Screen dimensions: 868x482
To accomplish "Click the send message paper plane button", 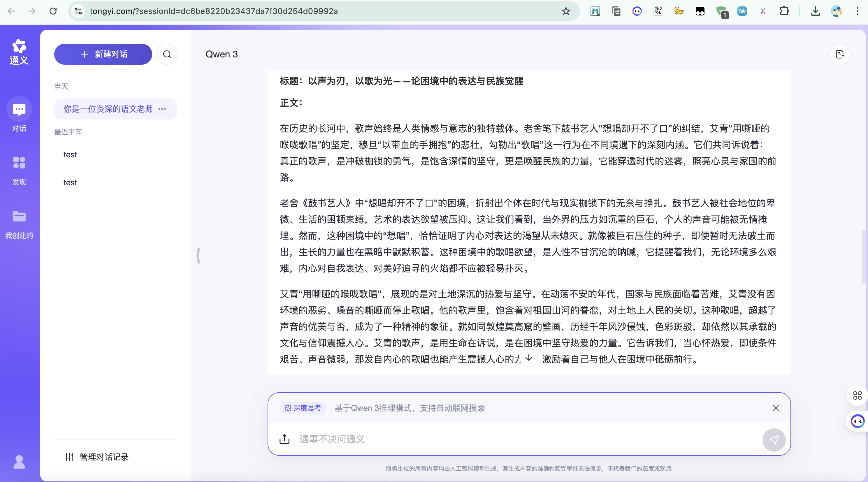I will 774,439.
